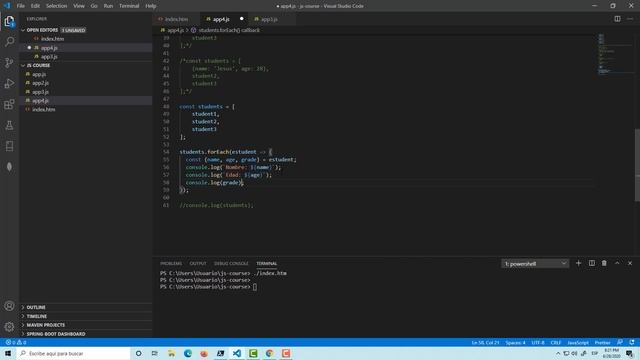This screenshot has height=360, width=640.
Task: Click the editor vertical scrollbar
Action: (637, 165)
